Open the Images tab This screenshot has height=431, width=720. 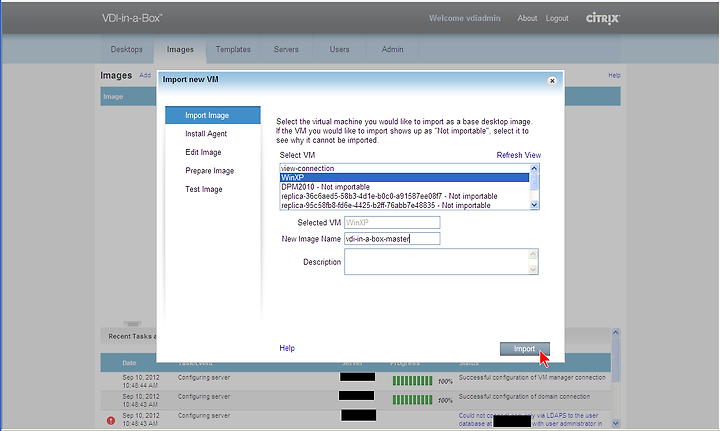pos(180,49)
